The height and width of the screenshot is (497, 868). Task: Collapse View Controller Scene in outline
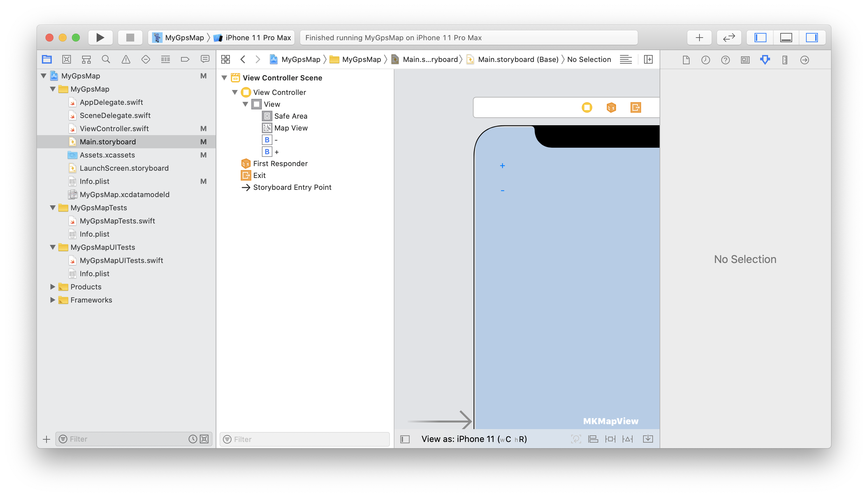(224, 78)
